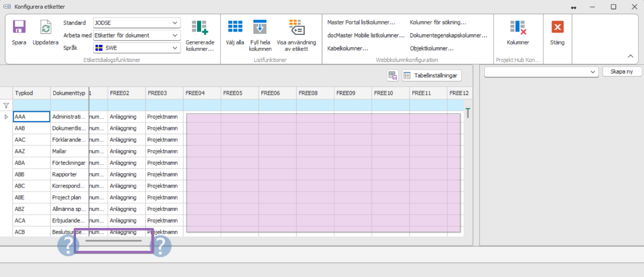Click the Typkod column header
This screenshot has height=277, width=644.
point(31,93)
